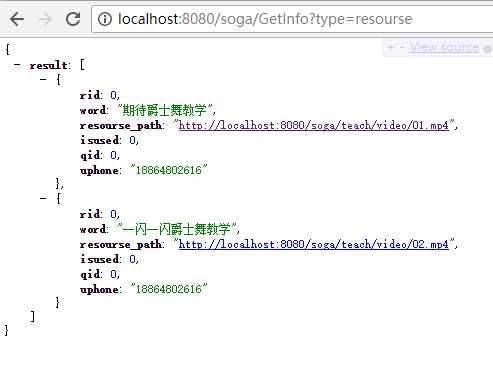Select the word value 一闪一闪爵士舞教学
493x380 pixels.
pos(176,229)
